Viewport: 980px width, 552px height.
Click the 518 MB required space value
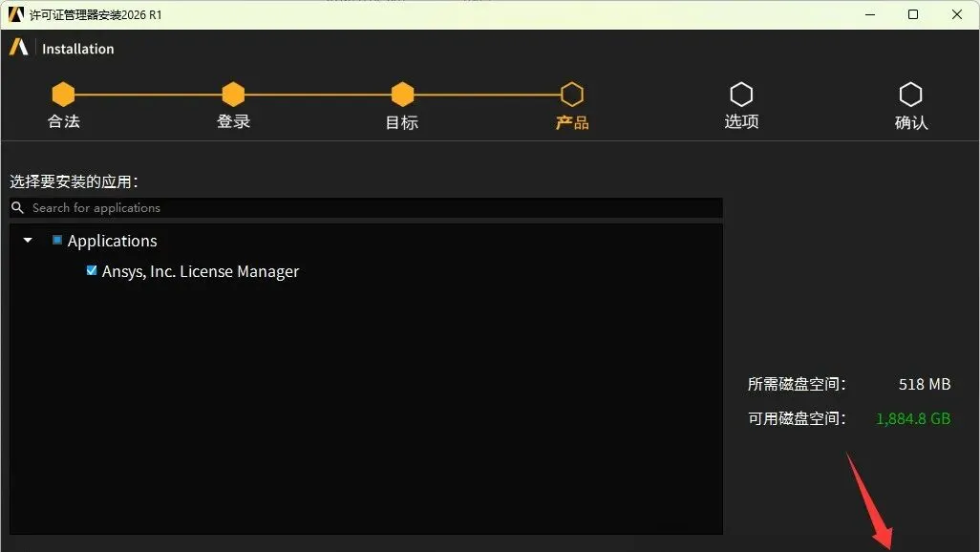925,384
